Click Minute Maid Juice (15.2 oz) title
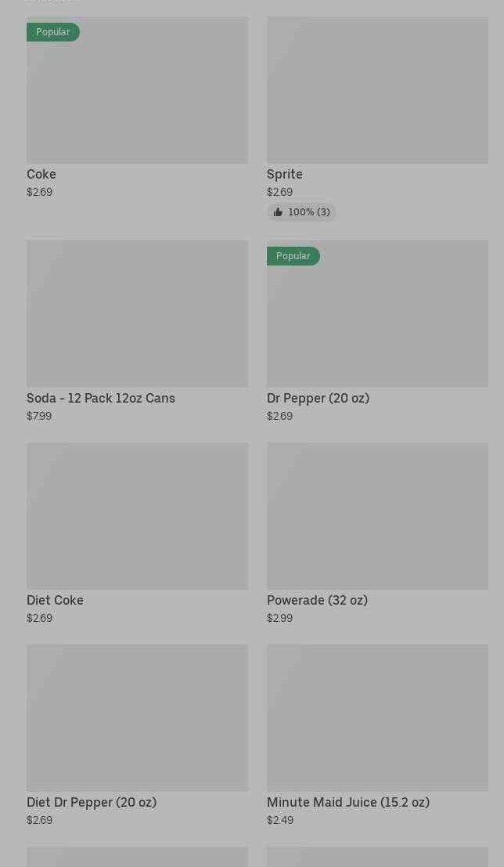The height and width of the screenshot is (867, 504). click(348, 802)
